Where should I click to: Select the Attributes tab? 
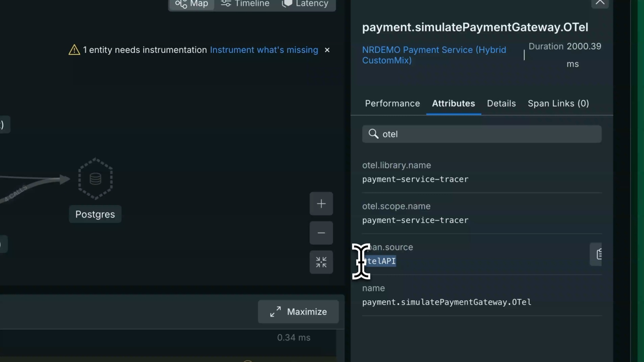453,103
